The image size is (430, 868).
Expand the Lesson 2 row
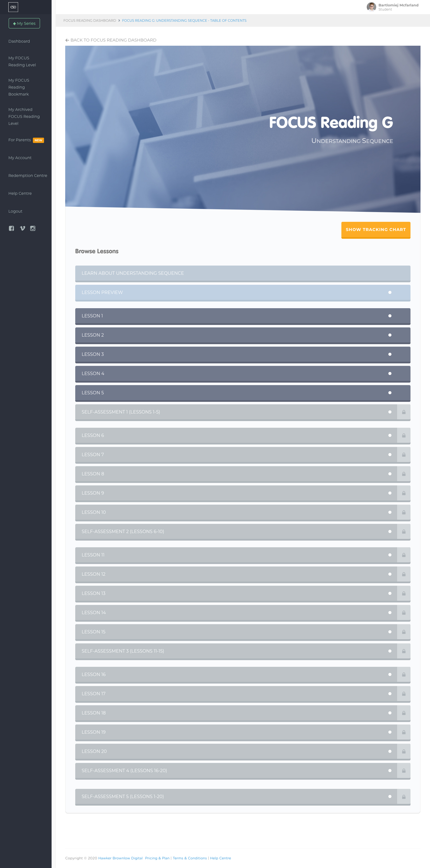243,335
